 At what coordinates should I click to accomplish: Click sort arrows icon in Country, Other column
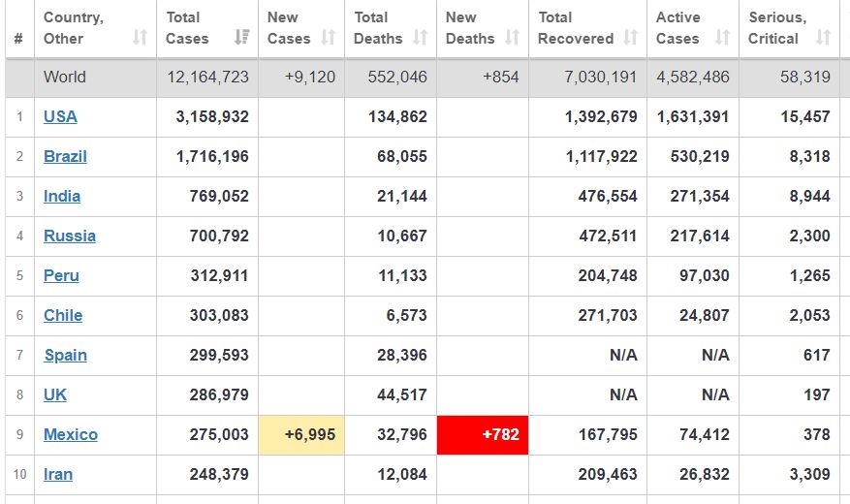coord(141,38)
